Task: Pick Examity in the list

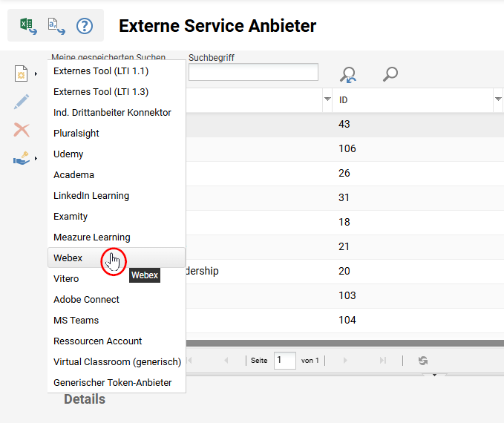Action: [x=117, y=216]
